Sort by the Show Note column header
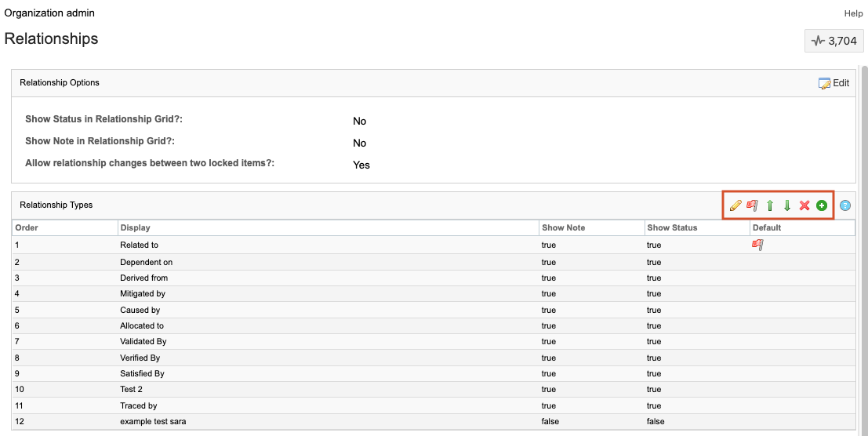 coord(591,227)
